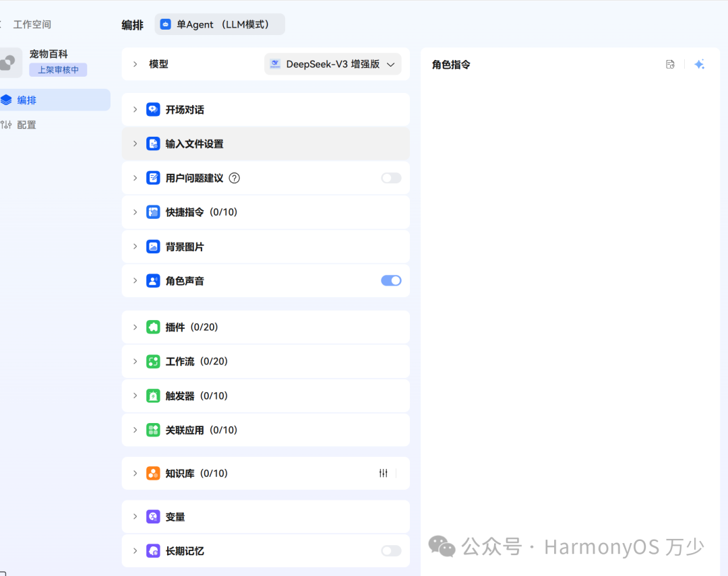Expand the 变量 chevron
The image size is (728, 576).
tap(135, 517)
